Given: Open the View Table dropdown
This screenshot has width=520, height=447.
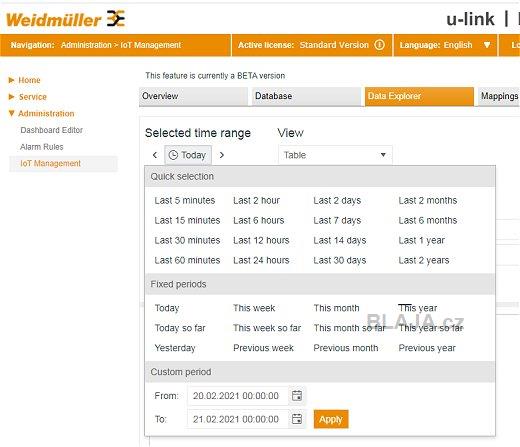Looking at the screenshot, I should (x=335, y=155).
